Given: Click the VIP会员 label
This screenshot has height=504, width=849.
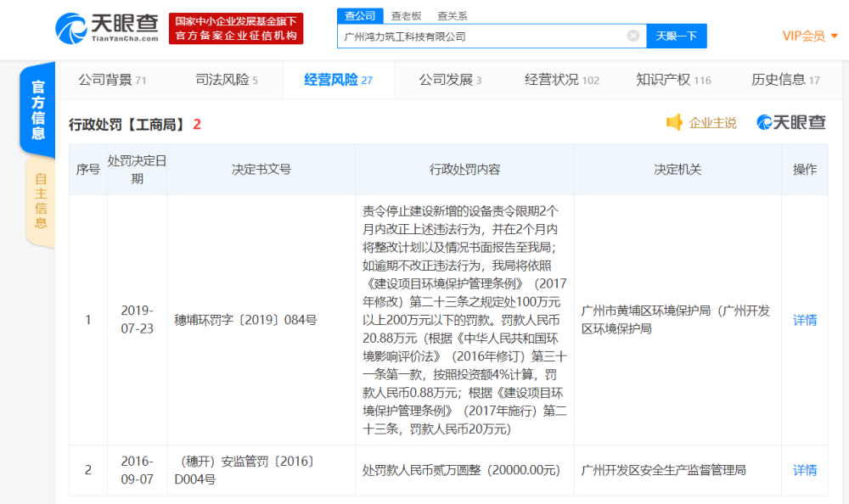Looking at the screenshot, I should (x=803, y=36).
